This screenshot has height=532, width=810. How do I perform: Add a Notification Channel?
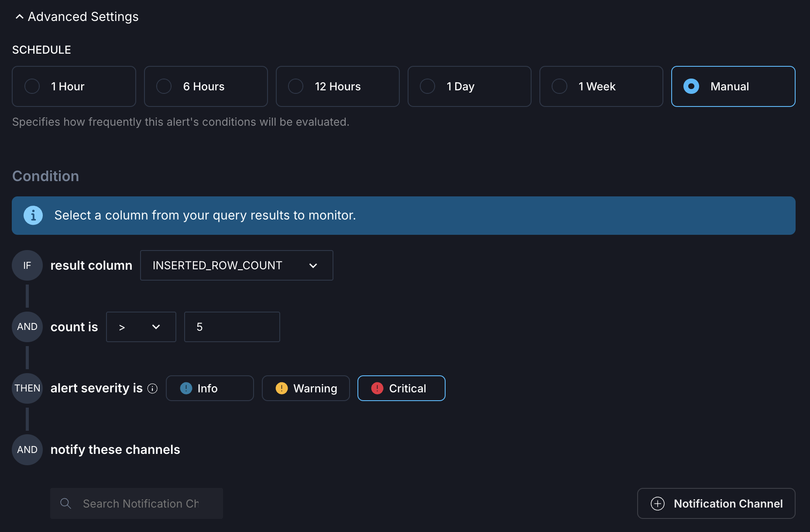(716, 503)
